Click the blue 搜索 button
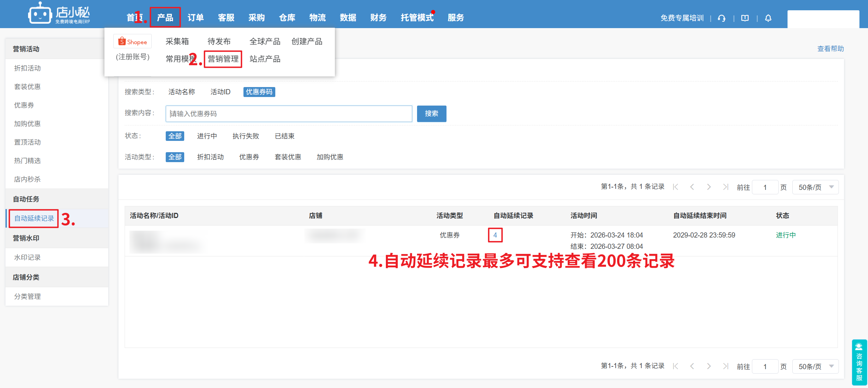The height and width of the screenshot is (388, 868). point(431,114)
